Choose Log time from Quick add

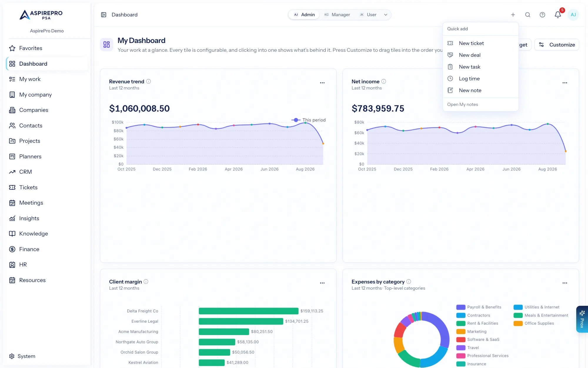click(x=480, y=79)
